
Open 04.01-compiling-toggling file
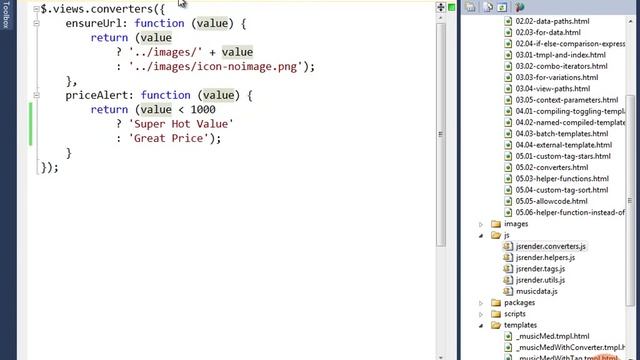point(570,111)
